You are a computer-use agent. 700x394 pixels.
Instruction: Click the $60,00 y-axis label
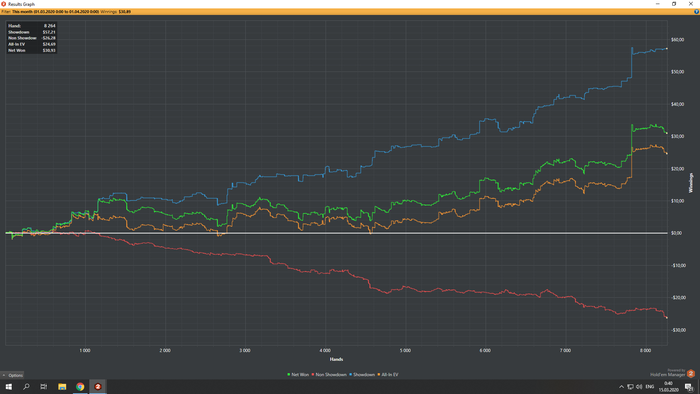tap(677, 40)
